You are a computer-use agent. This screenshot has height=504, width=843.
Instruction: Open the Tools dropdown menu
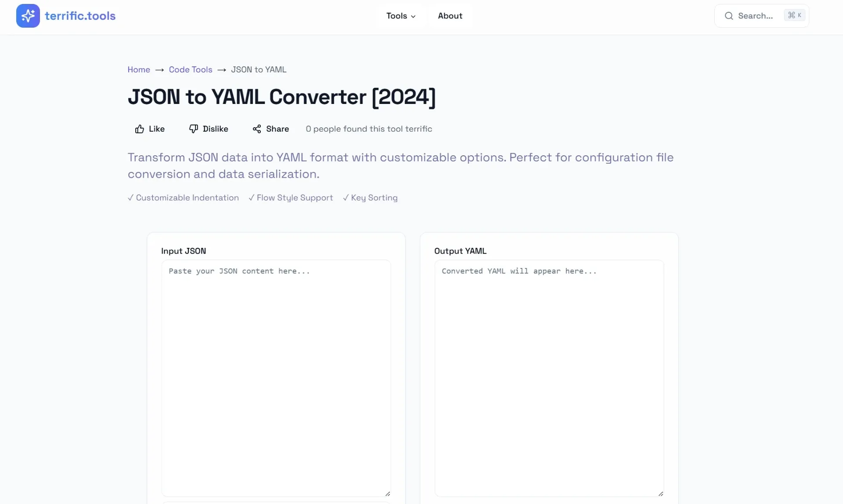(x=401, y=16)
